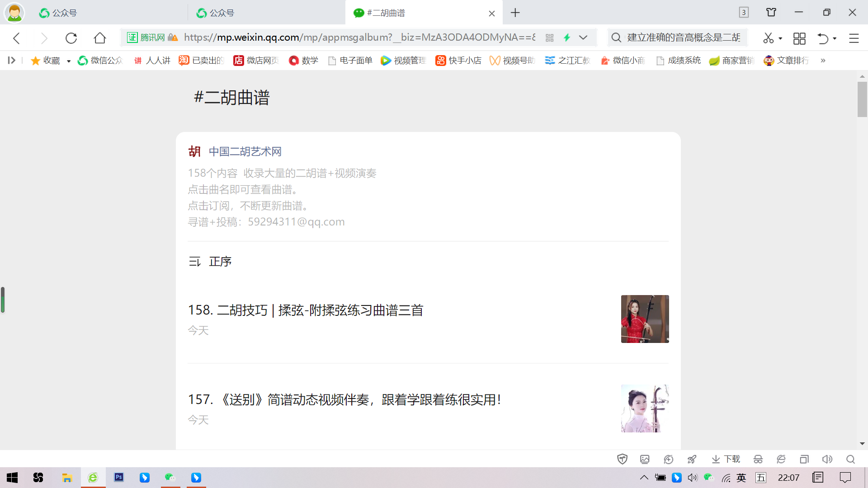Open article 158 揉弦练习曲谱三首

pos(306,310)
